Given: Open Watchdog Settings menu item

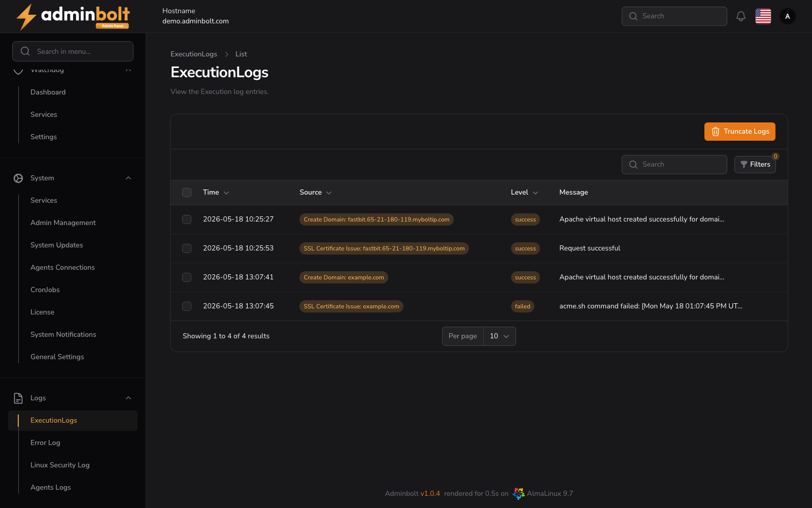Looking at the screenshot, I should click(44, 137).
